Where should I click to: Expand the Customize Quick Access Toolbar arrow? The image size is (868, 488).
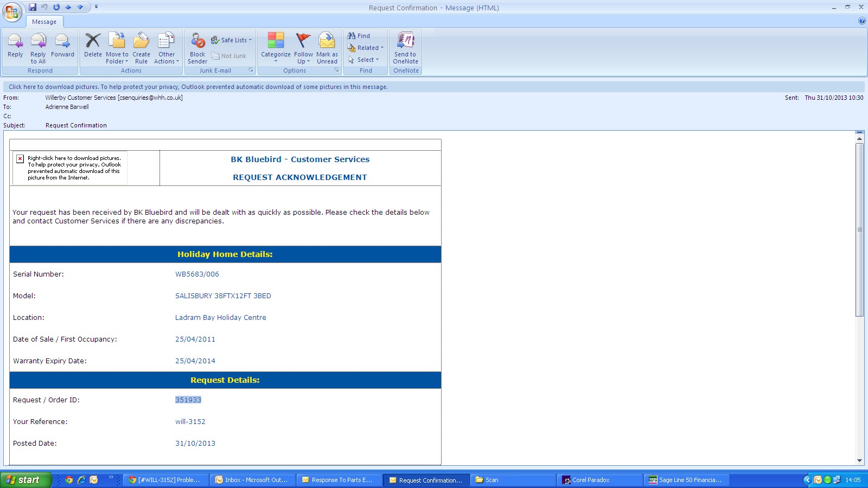tap(96, 7)
